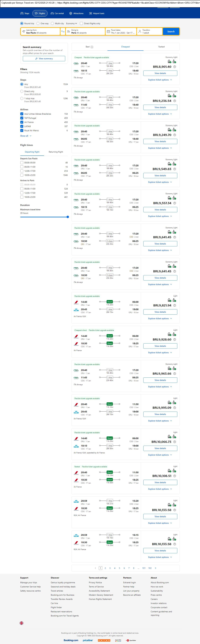Click the Leaving from Sao Paulo field

click(40, 31)
